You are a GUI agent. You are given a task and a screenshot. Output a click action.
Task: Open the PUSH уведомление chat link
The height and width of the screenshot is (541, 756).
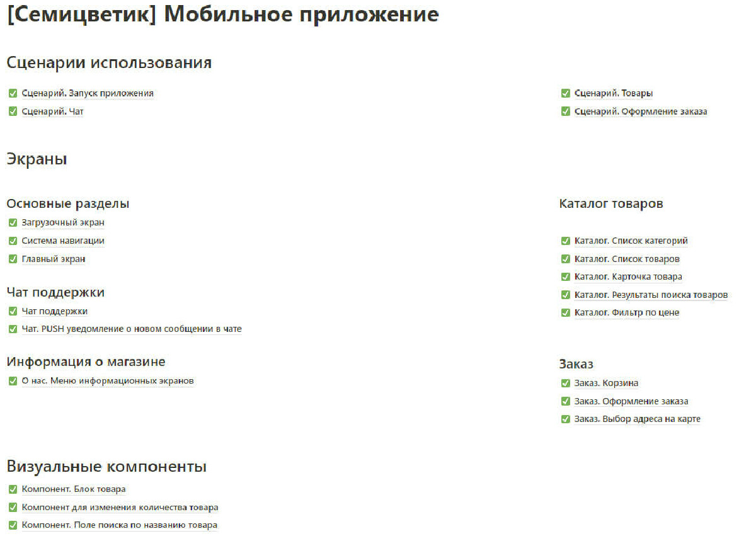tap(132, 329)
